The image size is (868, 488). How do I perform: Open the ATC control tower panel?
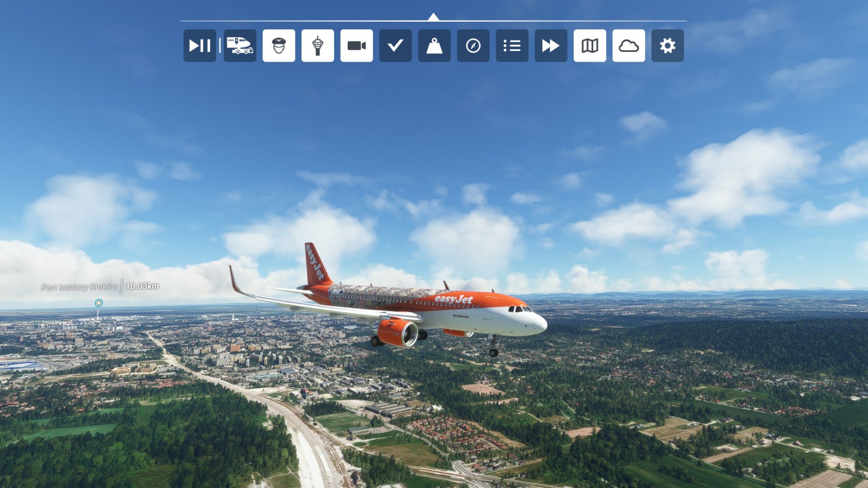(x=318, y=46)
